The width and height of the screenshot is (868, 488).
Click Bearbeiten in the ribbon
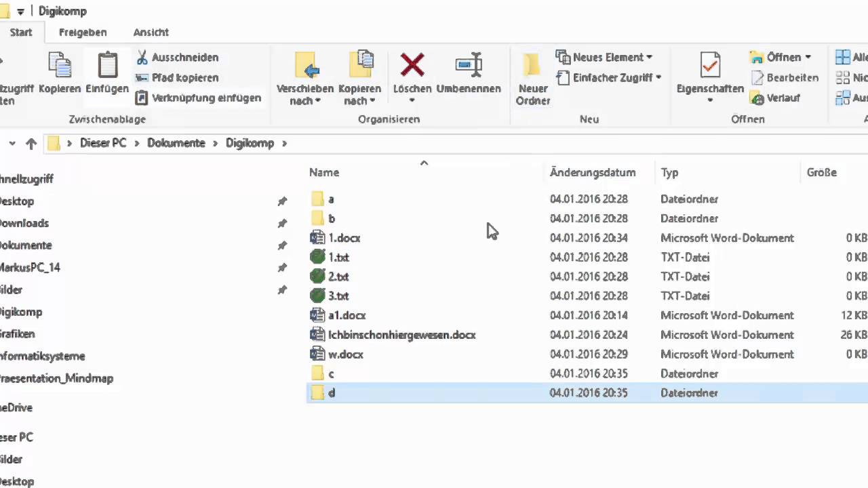pyautogui.click(x=785, y=77)
